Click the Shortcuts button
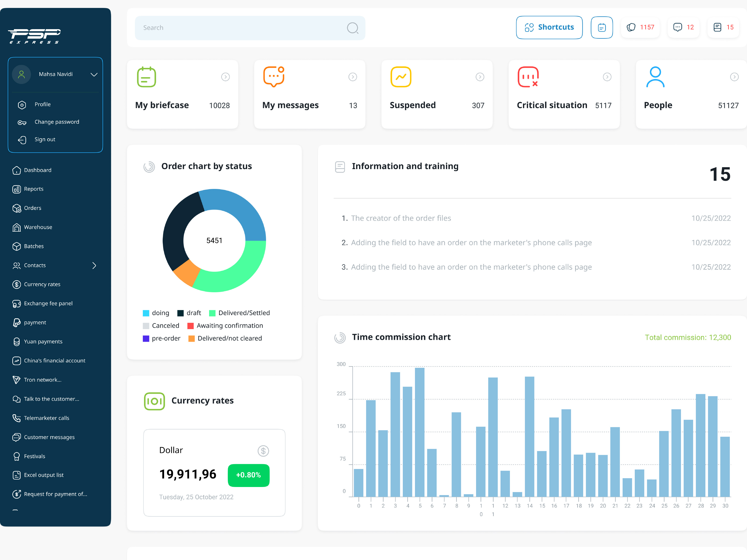This screenshot has width=747, height=560. (x=549, y=27)
